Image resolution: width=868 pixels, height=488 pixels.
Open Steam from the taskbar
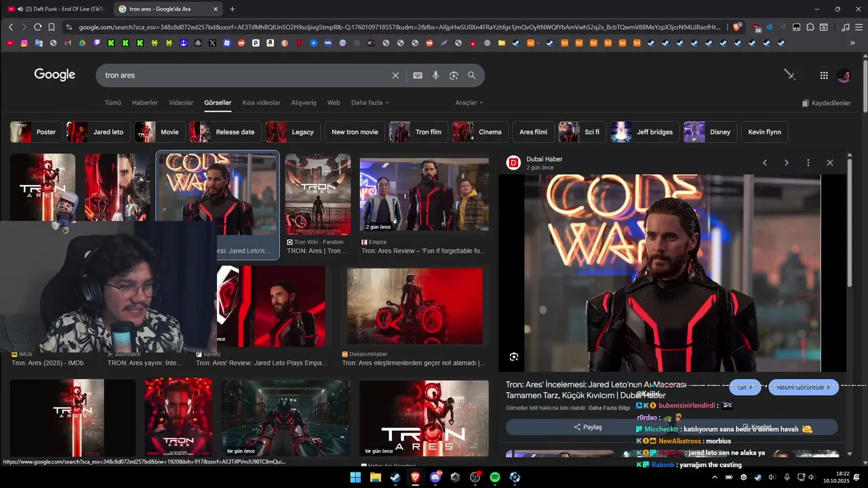coord(395,477)
